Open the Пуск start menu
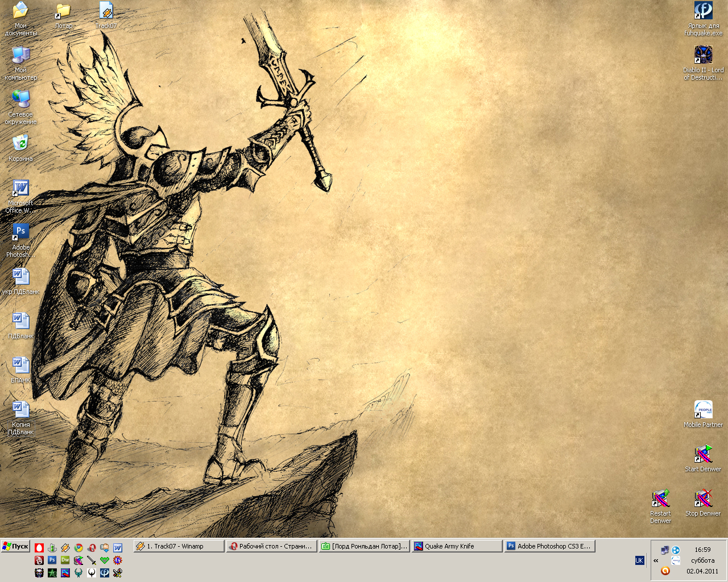Screen dimensions: 728x582 (16, 546)
